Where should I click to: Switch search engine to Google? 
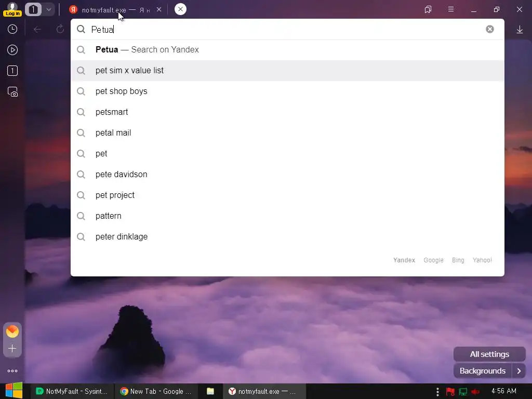click(433, 260)
